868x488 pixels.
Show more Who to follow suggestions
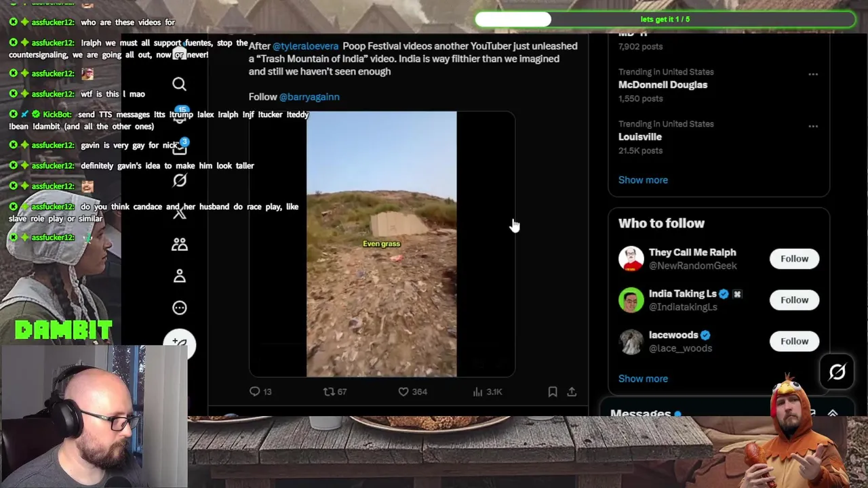643,378
